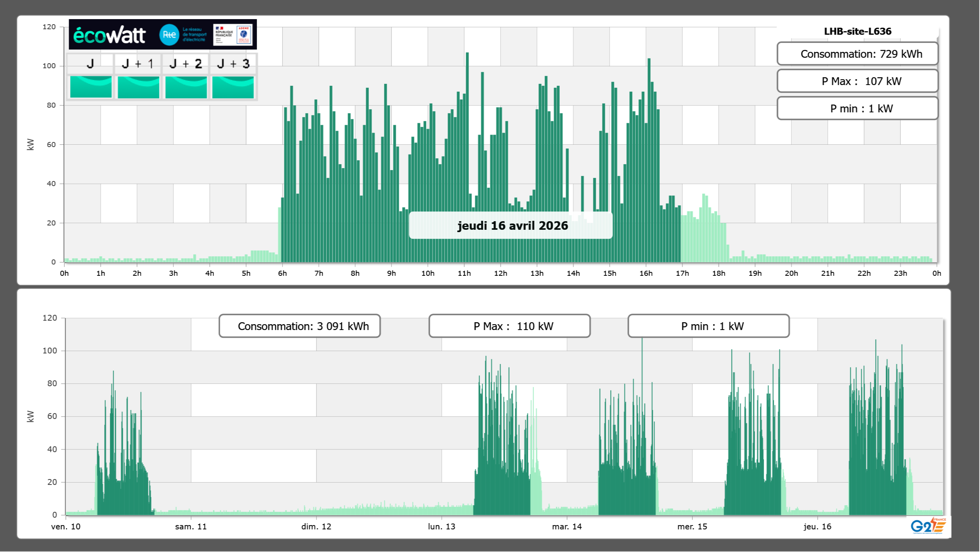The image size is (980, 552).
Task: Click the RTE round logo
Action: click(169, 35)
